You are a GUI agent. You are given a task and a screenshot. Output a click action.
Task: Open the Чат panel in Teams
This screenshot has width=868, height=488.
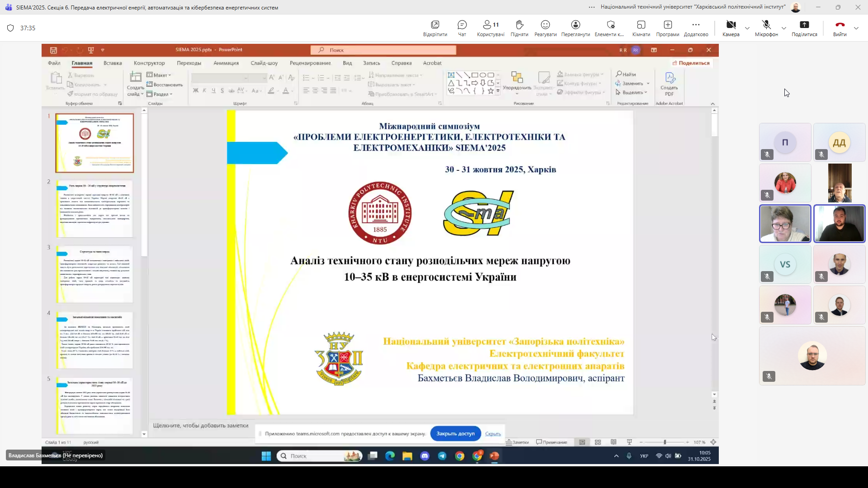pos(462,28)
